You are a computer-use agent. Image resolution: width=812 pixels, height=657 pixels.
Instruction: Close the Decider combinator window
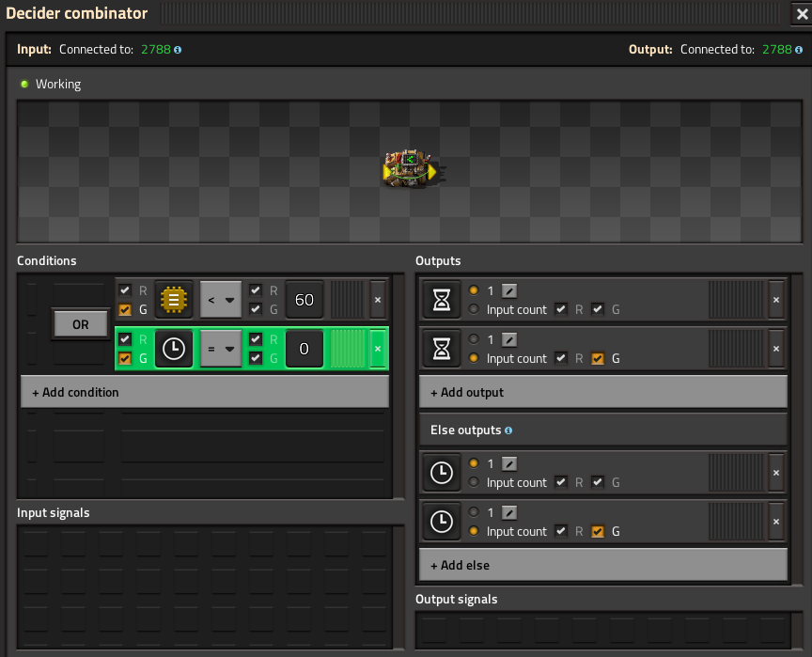(803, 14)
